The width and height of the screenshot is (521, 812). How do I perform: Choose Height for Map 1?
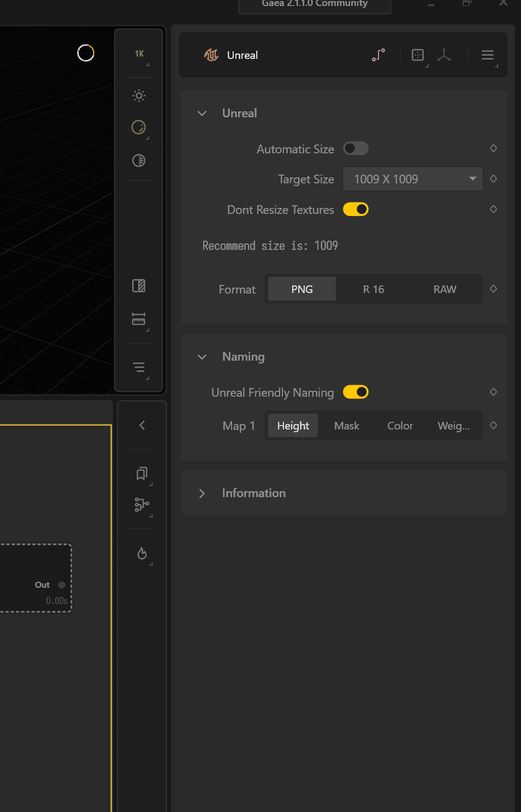[x=293, y=426]
